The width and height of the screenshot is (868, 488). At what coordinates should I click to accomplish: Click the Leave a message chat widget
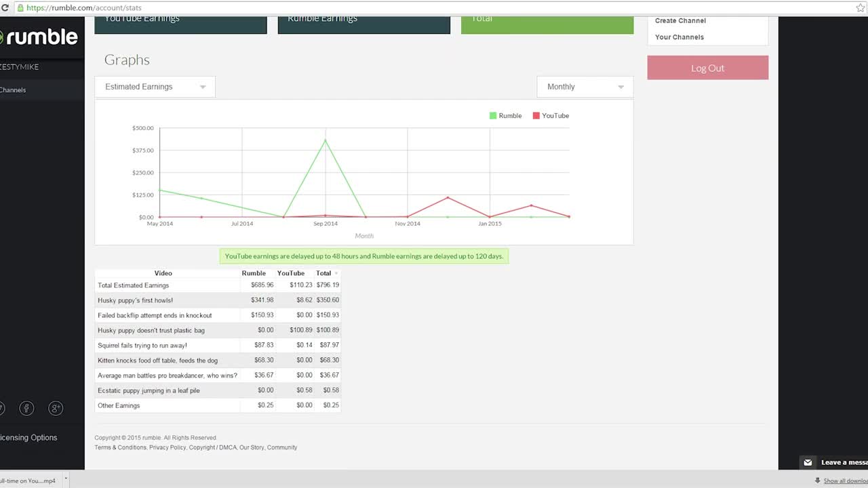pyautogui.click(x=834, y=462)
